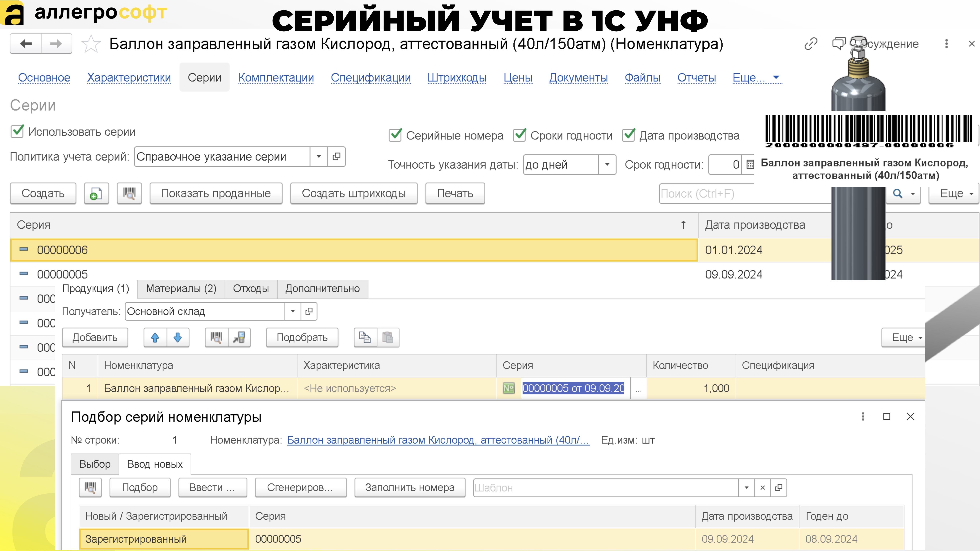Open the three-dot menu in header
Image resolution: width=980 pixels, height=551 pixels.
coord(947,44)
